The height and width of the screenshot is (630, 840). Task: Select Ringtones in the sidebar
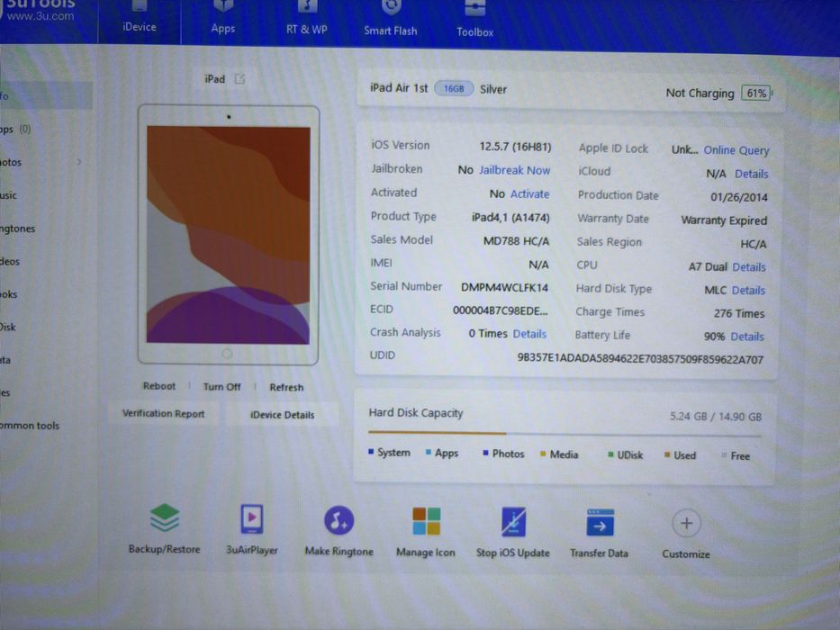point(18,229)
